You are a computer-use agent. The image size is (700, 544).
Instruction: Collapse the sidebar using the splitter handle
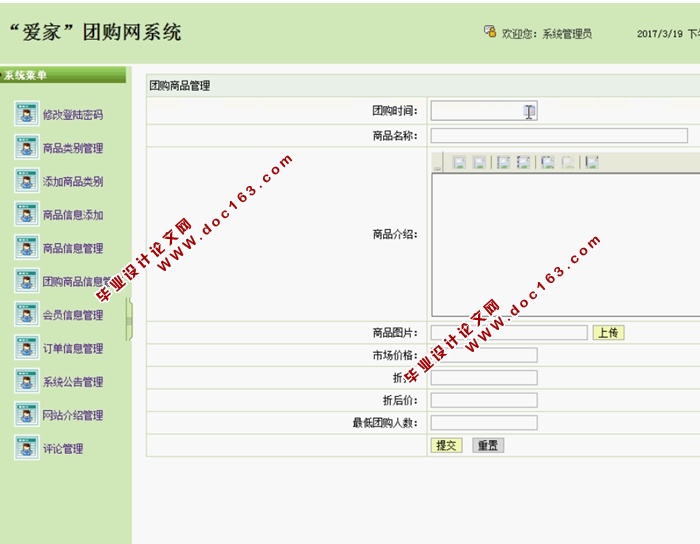coord(129,320)
